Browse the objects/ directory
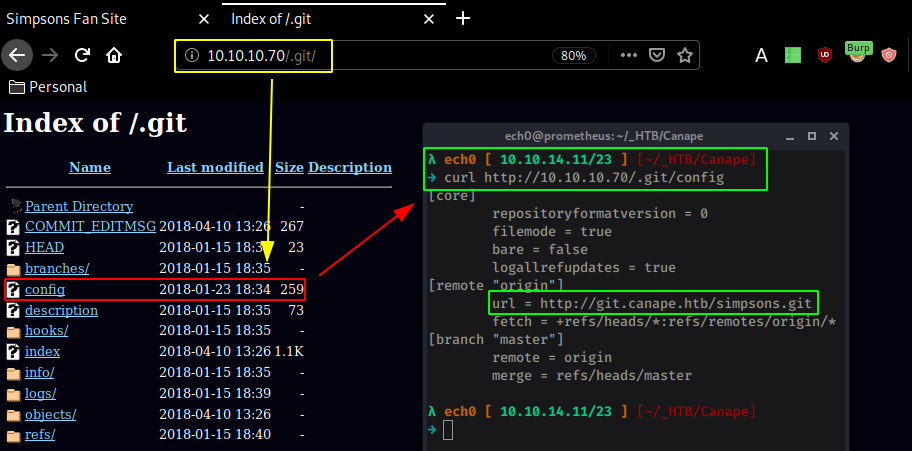 pos(51,414)
